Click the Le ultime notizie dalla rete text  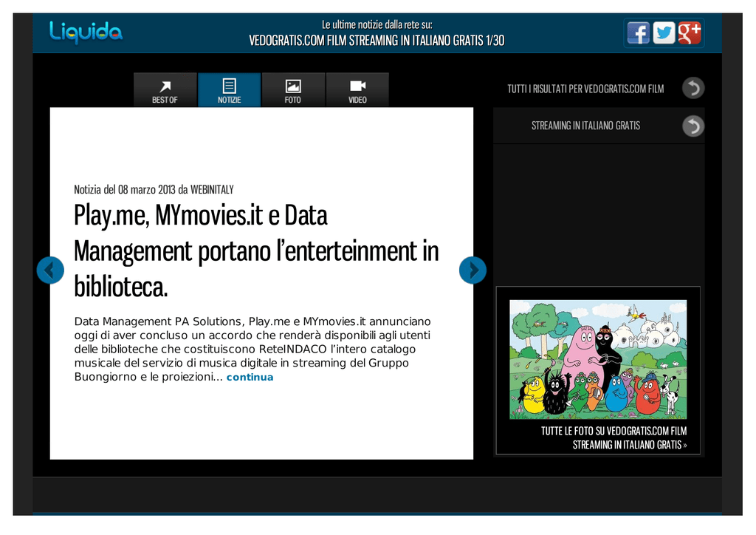point(377,24)
